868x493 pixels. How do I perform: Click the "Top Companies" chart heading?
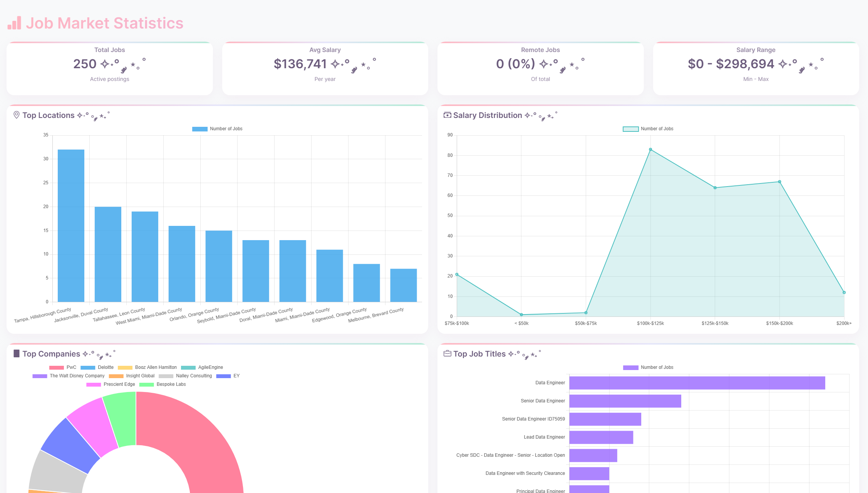pos(51,354)
